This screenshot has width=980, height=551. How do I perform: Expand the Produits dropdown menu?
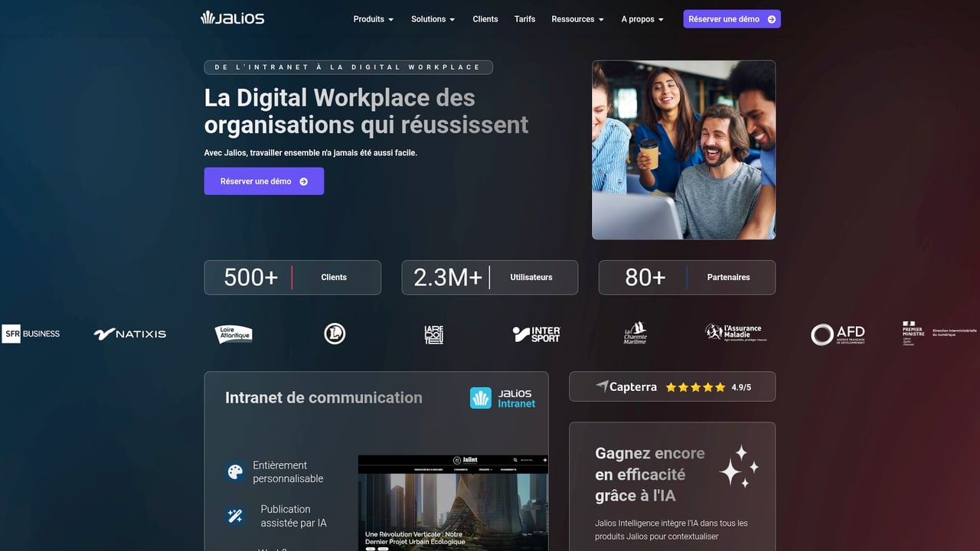tap(373, 19)
